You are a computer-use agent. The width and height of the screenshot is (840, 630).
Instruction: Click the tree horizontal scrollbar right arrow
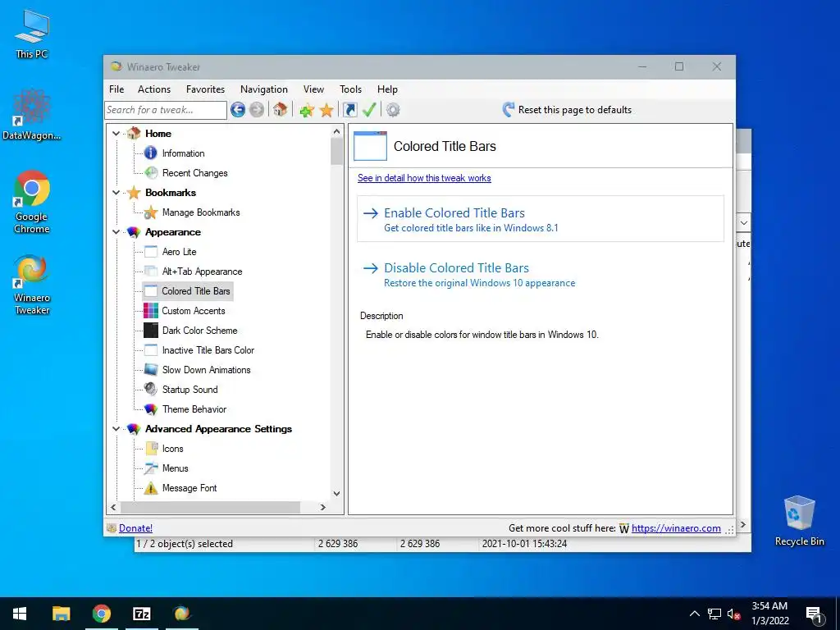point(322,507)
